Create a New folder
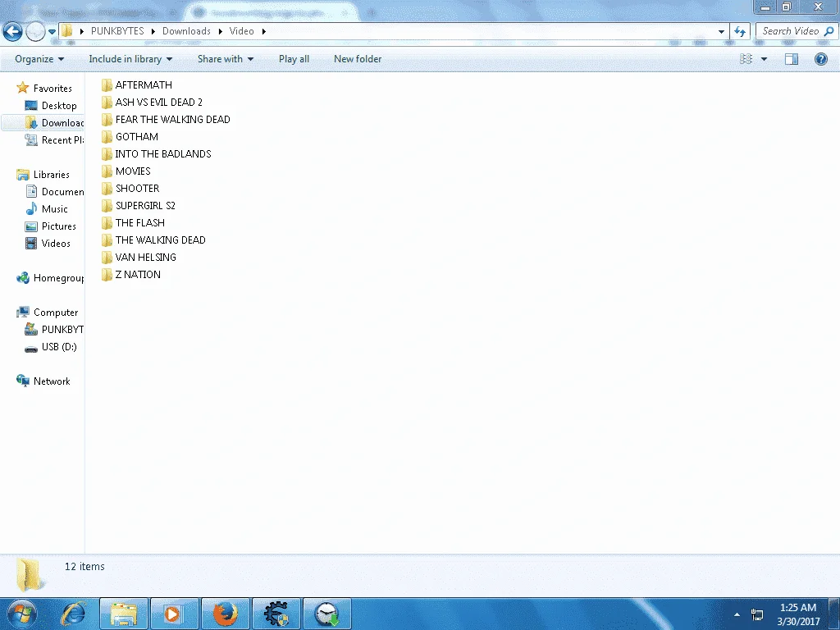This screenshot has width=840, height=630. 358,59
